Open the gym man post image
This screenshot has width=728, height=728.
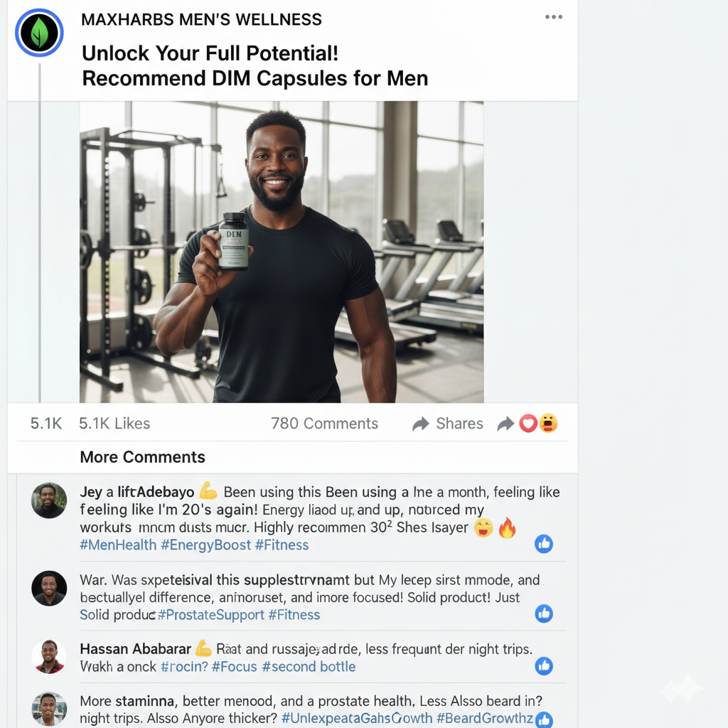coord(282,252)
